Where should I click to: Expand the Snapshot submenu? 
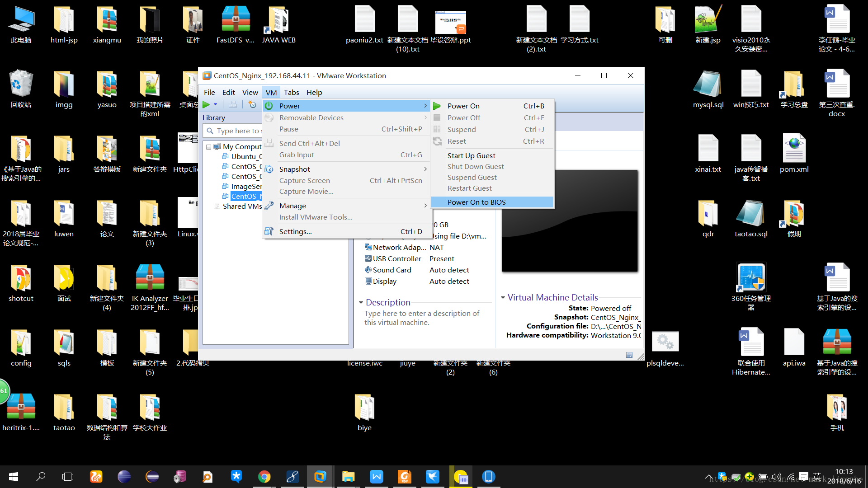click(x=346, y=169)
